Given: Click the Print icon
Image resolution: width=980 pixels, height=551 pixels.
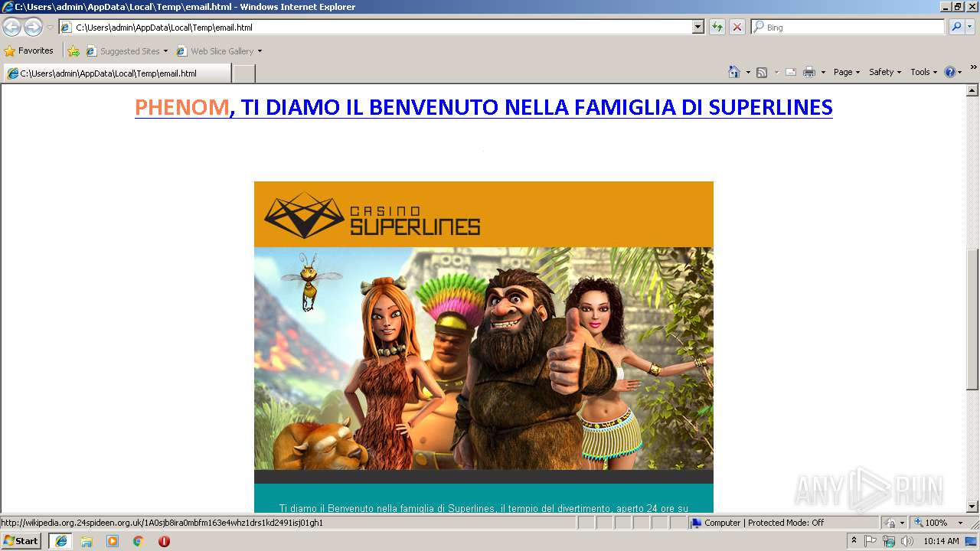Looking at the screenshot, I should (809, 72).
